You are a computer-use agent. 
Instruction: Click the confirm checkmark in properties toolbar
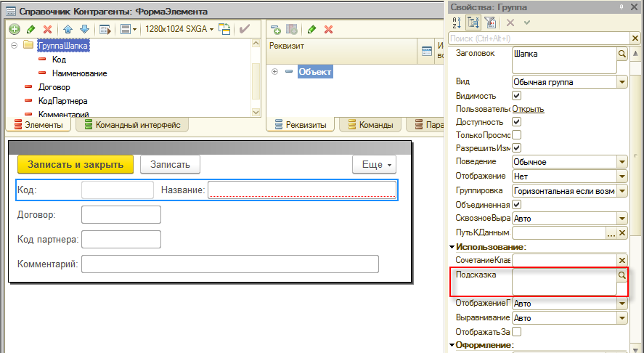click(x=527, y=23)
